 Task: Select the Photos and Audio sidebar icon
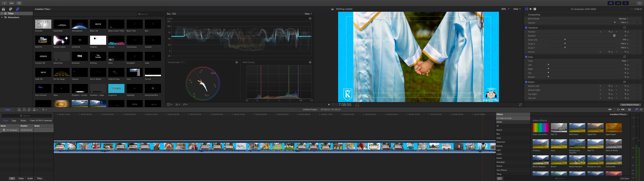click(11, 9)
